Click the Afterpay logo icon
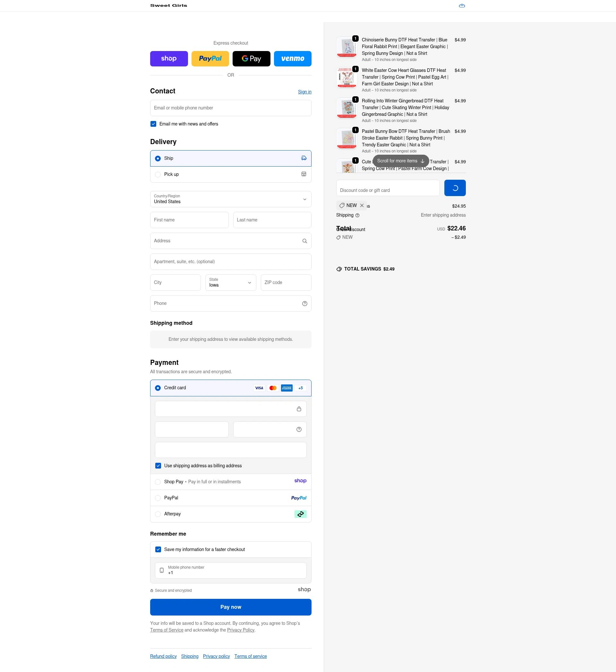 (x=300, y=514)
